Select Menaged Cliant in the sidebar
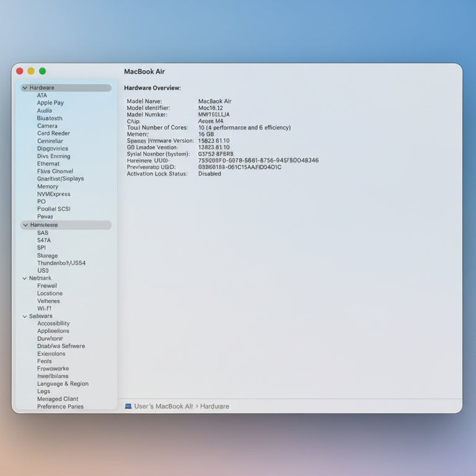Screen dimensions: 476x476 click(58, 399)
